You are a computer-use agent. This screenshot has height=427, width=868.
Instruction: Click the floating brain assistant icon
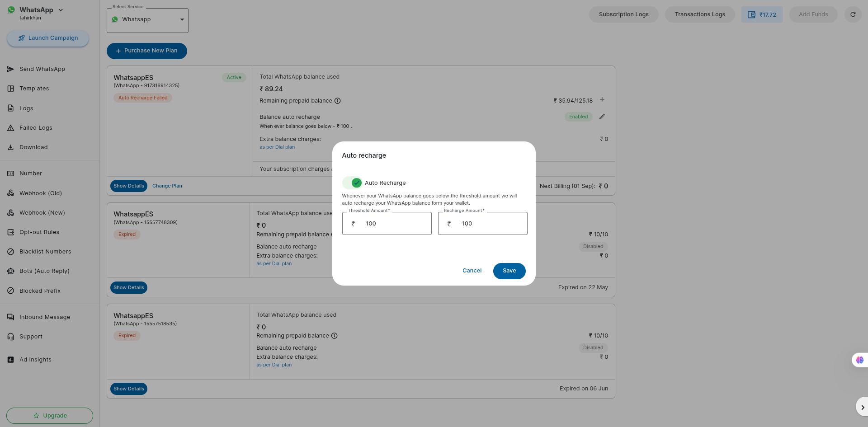tap(860, 360)
